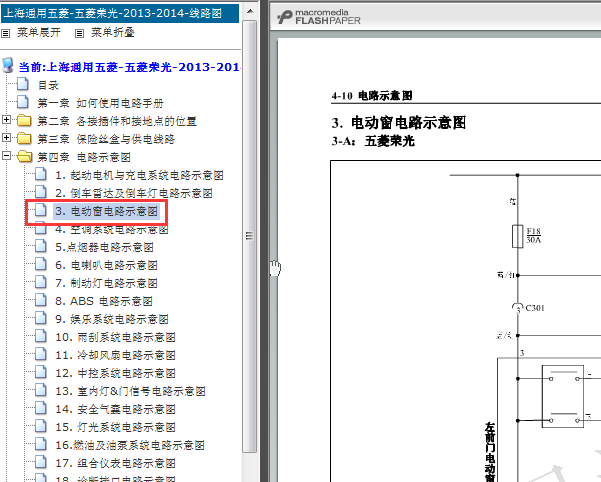Click page icon of 1. 起动电机与充电系统电路示意图
Viewport: 601px width, 482px height.
tap(41, 174)
